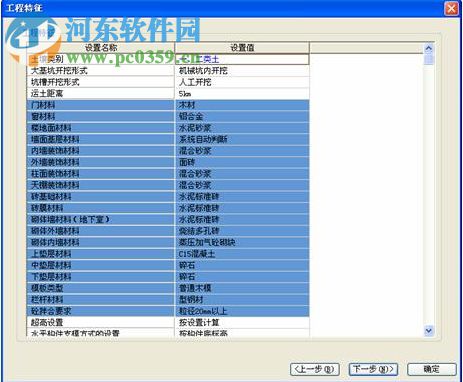Click the 系统自动判断 value cell
463x382 pixels.
[x=242, y=139]
